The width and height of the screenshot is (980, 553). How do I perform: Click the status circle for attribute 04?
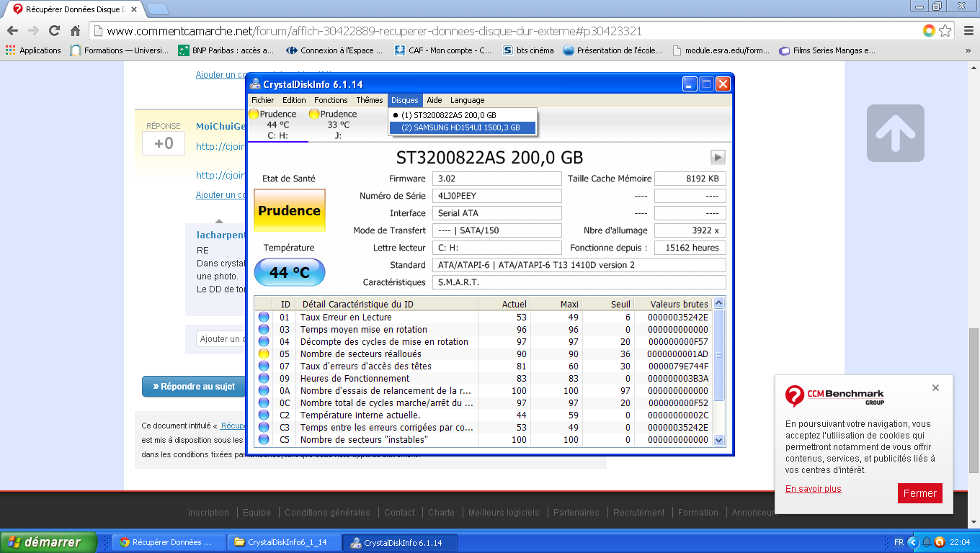click(x=264, y=341)
